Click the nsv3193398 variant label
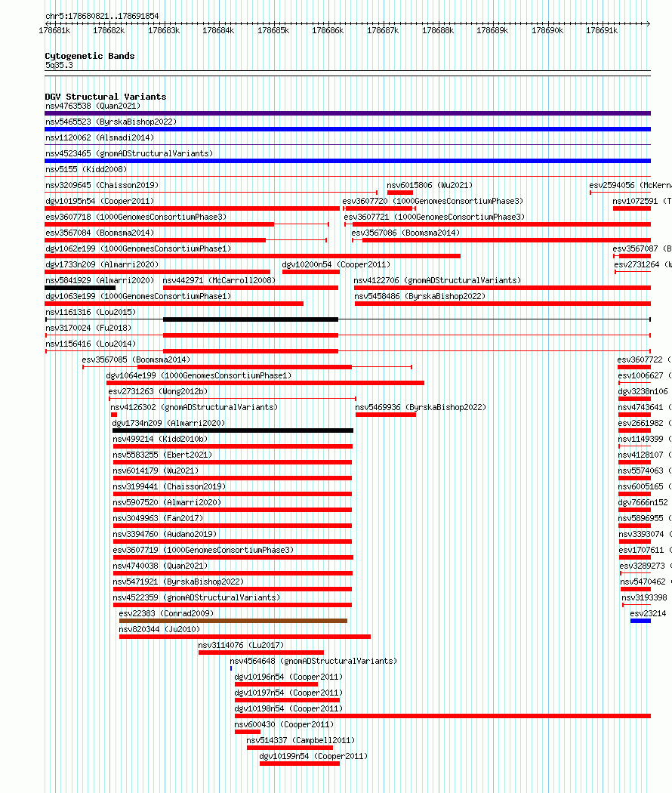672x793 pixels. pos(644,597)
